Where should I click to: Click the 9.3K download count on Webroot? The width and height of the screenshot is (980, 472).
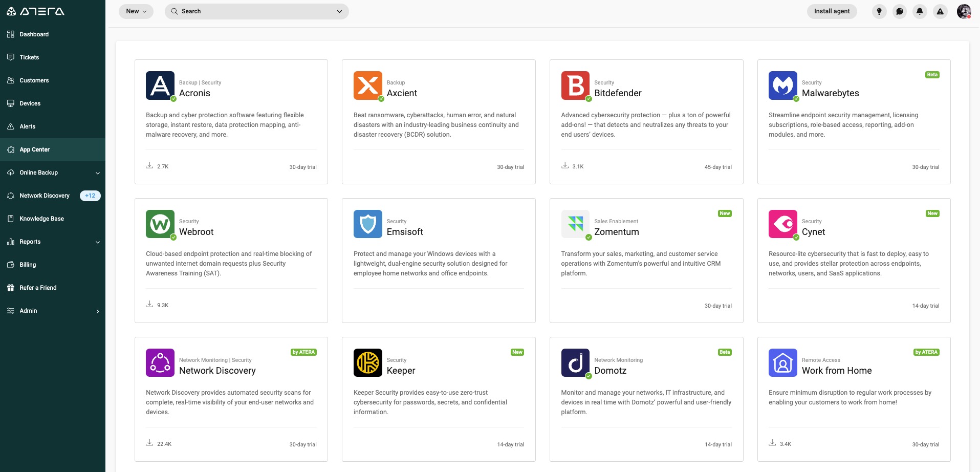pos(163,305)
